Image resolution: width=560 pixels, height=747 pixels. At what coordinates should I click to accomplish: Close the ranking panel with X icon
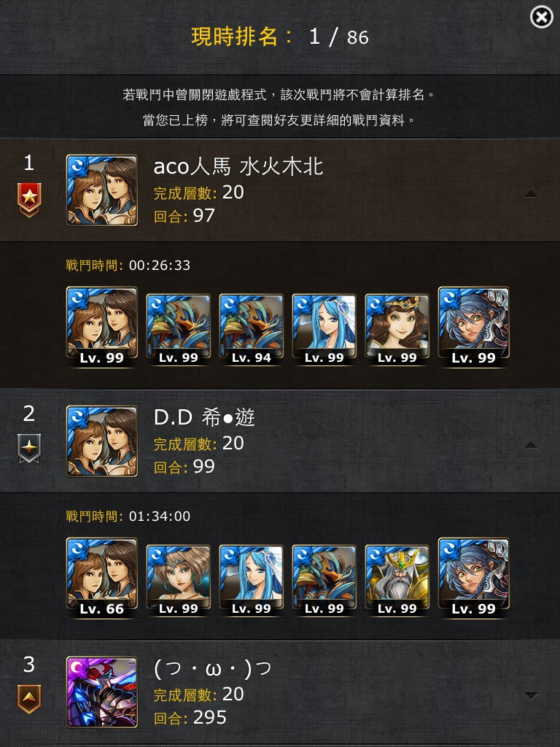[542, 18]
